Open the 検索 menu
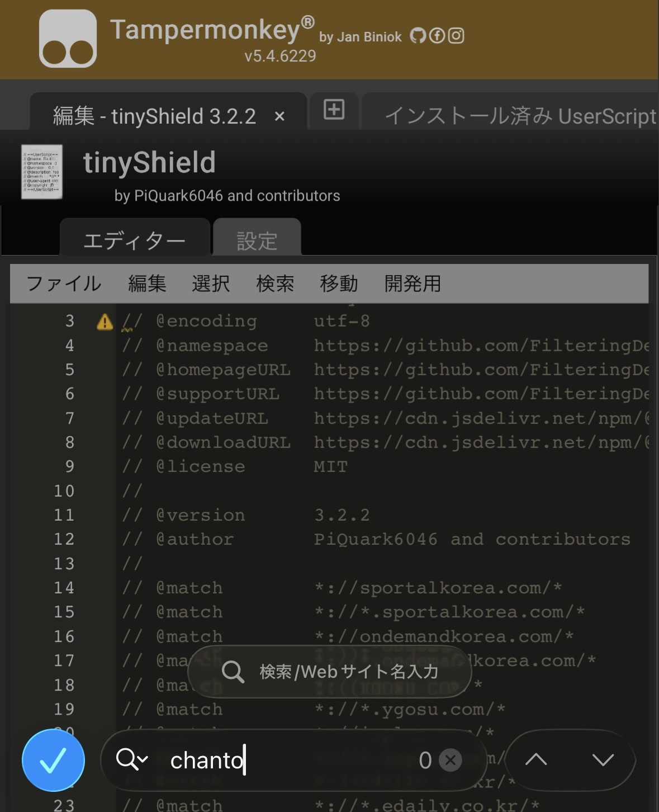 (x=275, y=284)
